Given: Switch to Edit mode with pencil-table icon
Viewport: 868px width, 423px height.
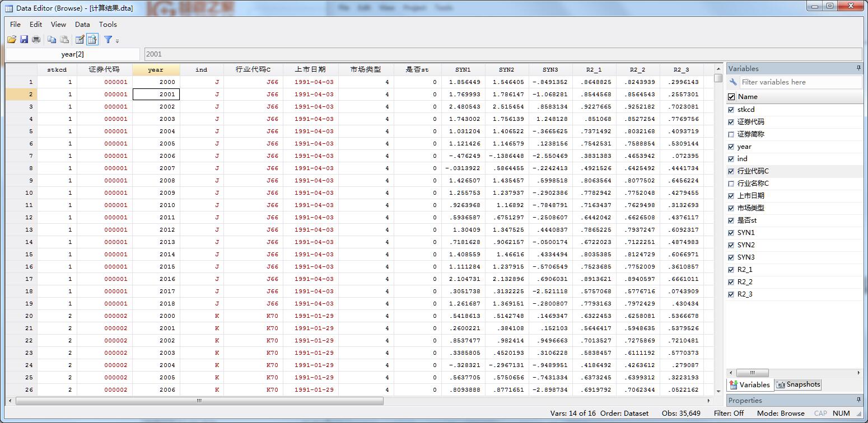Looking at the screenshot, I should (x=80, y=39).
